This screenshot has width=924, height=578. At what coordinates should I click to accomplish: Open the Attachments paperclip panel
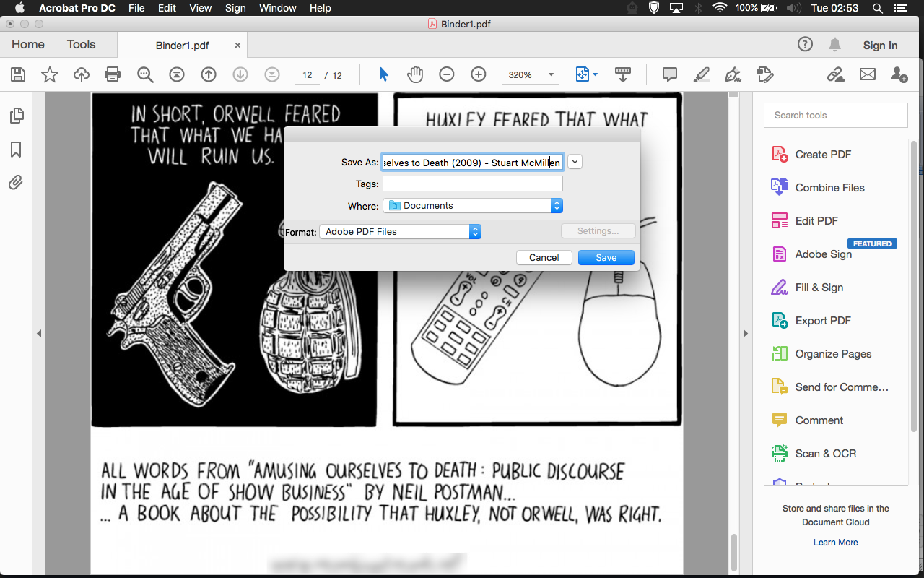point(16,183)
